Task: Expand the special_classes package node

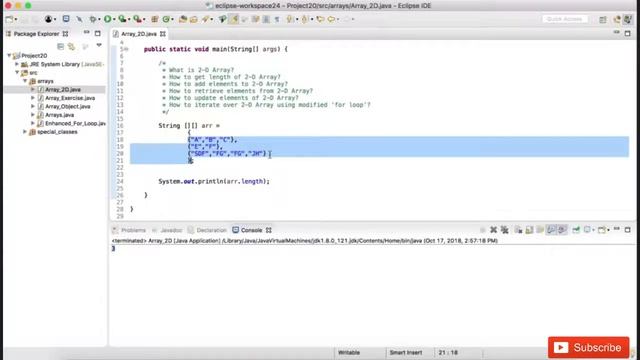Action: click(25, 132)
